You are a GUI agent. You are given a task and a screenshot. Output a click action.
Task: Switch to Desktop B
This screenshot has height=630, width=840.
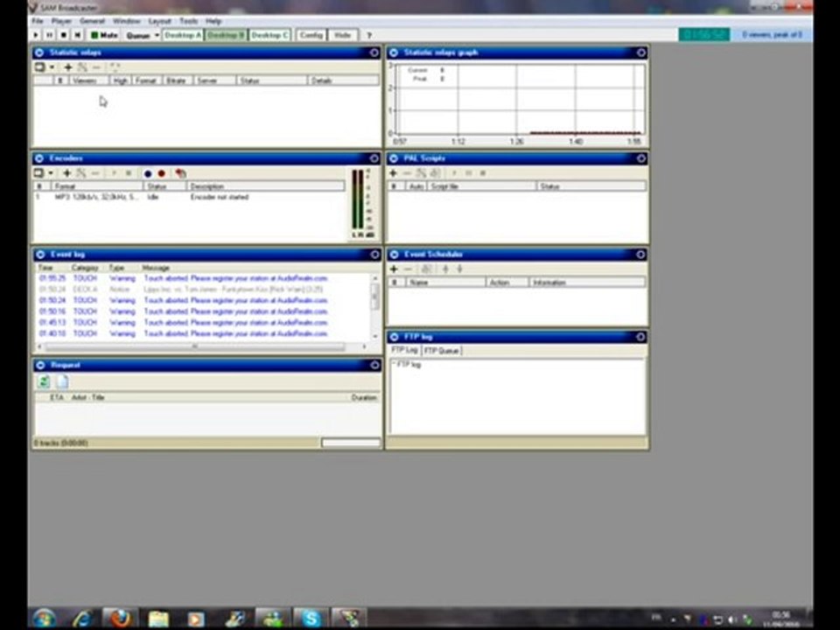226,35
